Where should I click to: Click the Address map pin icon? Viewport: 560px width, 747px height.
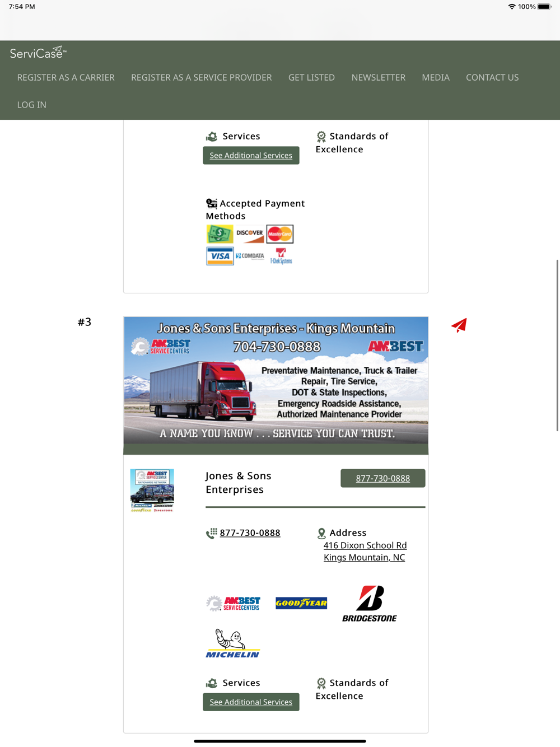321,533
